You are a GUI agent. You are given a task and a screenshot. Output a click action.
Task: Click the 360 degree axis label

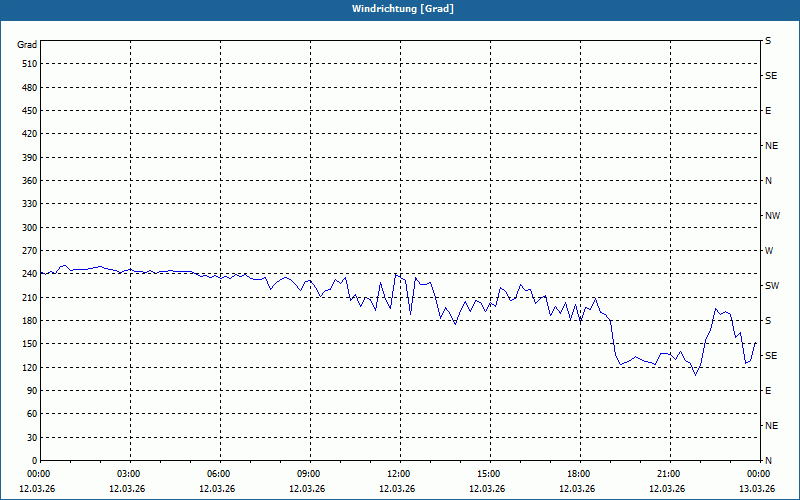tap(30, 181)
